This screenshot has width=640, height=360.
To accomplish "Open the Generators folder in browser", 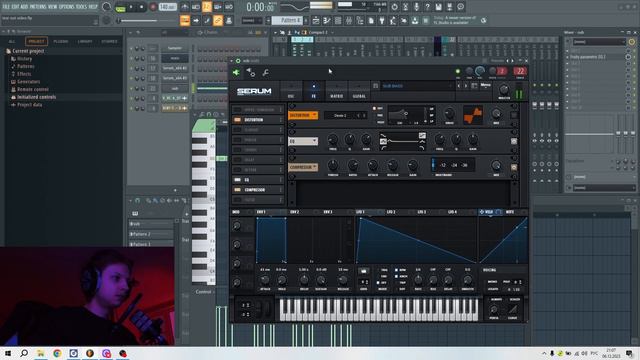I will tap(28, 82).
